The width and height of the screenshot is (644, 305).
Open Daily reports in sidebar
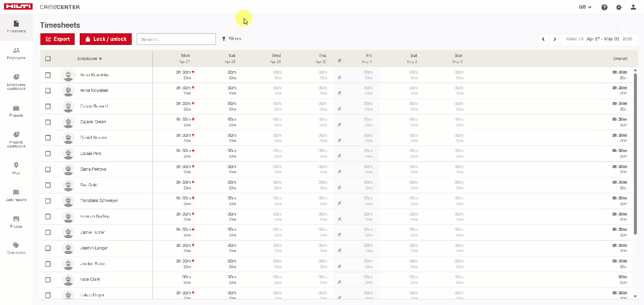16,195
